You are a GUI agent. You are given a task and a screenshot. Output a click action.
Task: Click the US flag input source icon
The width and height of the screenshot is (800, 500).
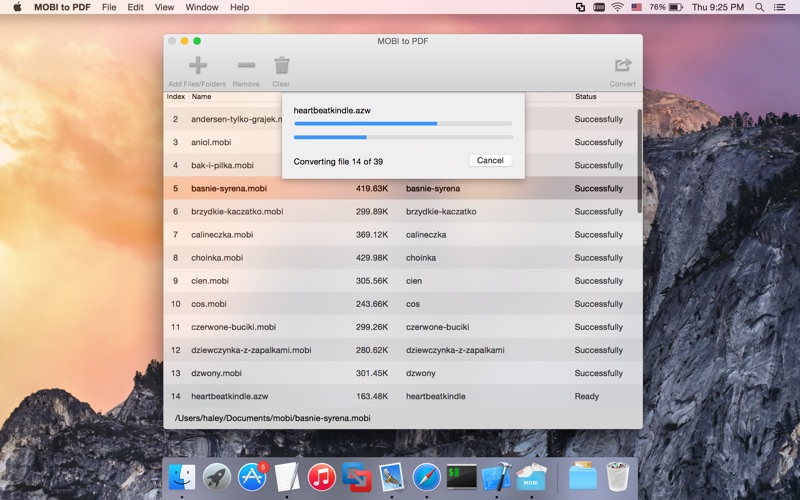click(636, 7)
